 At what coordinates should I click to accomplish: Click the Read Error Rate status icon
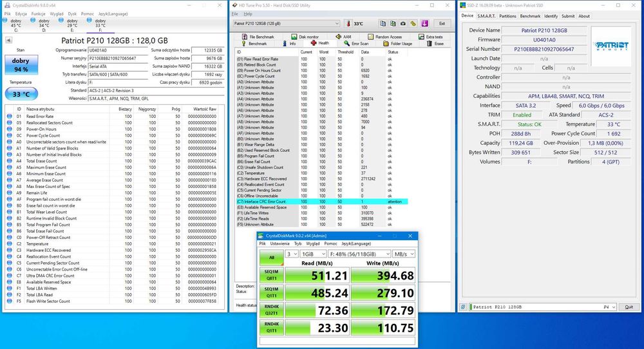[x=10, y=116]
